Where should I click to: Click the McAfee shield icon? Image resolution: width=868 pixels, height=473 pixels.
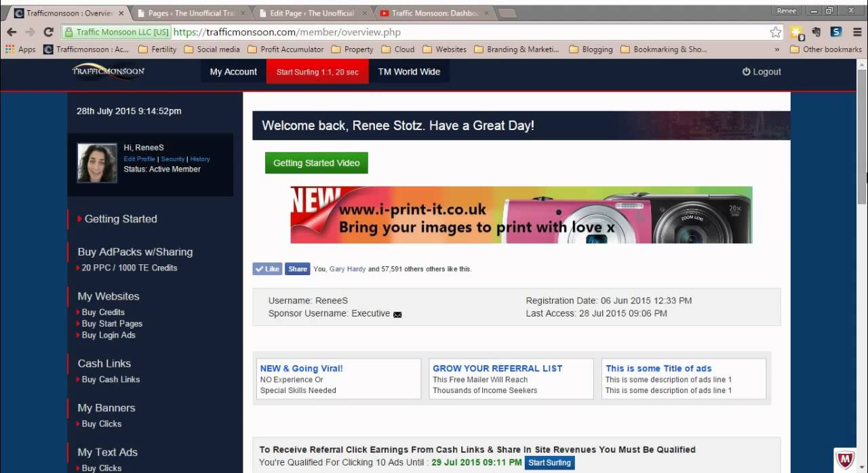coord(845,461)
